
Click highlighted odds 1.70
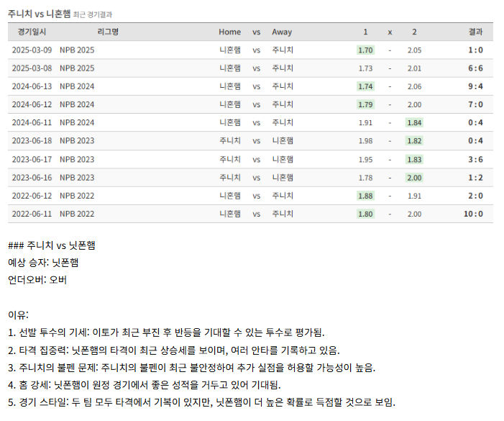point(365,50)
